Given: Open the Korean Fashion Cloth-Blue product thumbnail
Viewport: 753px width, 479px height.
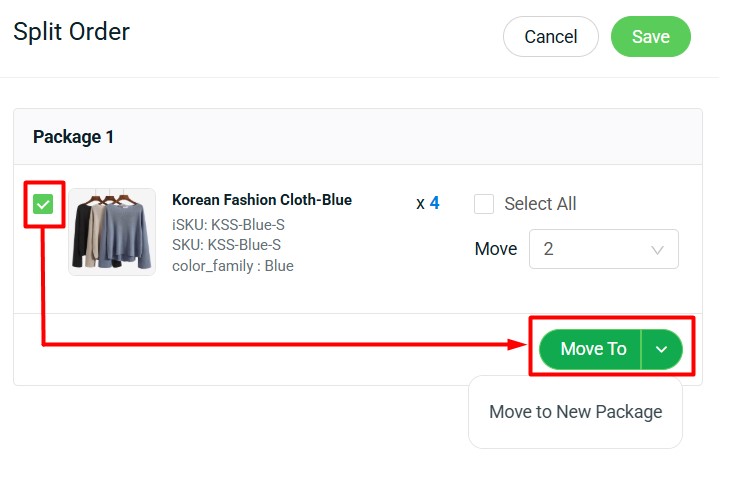Looking at the screenshot, I should (x=112, y=232).
